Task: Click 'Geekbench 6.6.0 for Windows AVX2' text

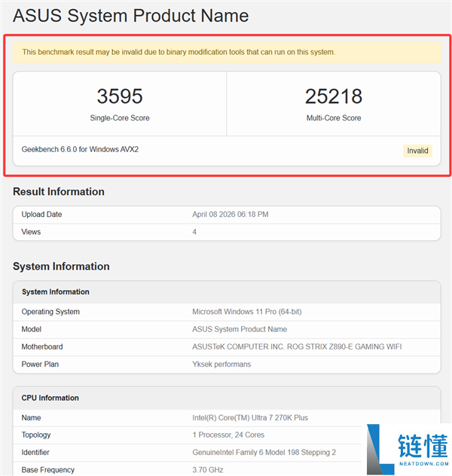Action: (x=80, y=149)
